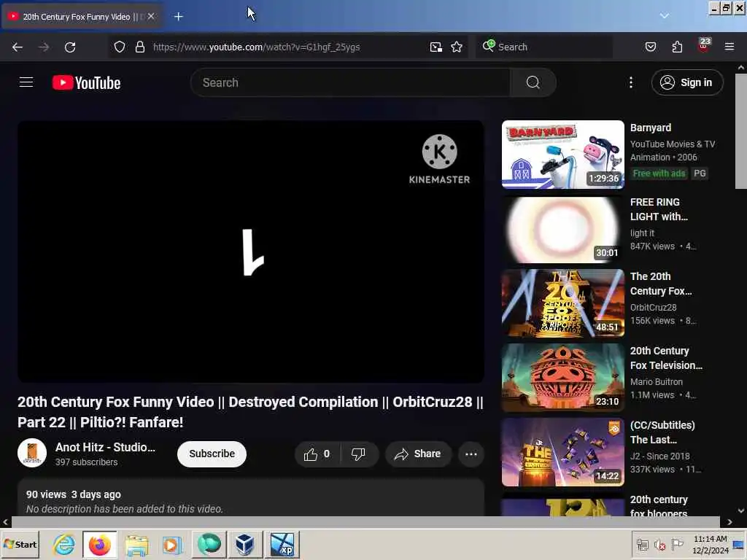The height and width of the screenshot is (560, 747).
Task: Open FREE RING LIGHT video thumbnail
Action: pos(562,229)
